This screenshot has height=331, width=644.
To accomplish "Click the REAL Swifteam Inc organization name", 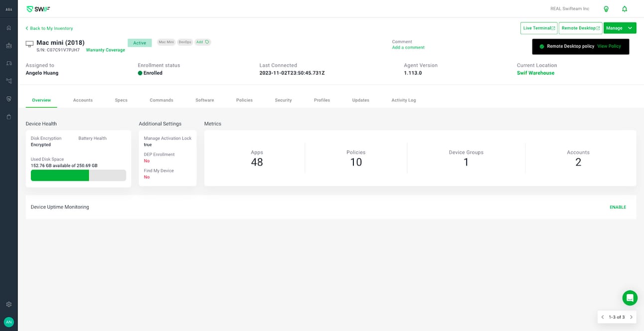I will [x=570, y=9].
